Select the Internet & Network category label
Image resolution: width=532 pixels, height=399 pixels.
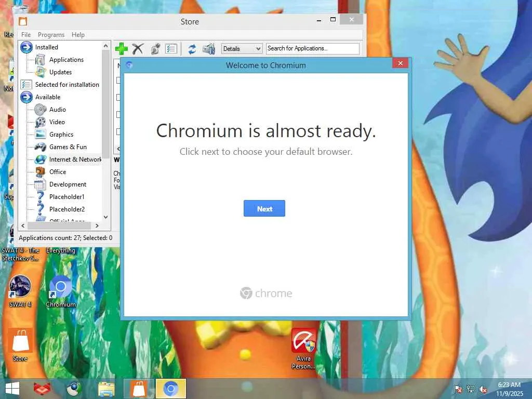coord(75,159)
